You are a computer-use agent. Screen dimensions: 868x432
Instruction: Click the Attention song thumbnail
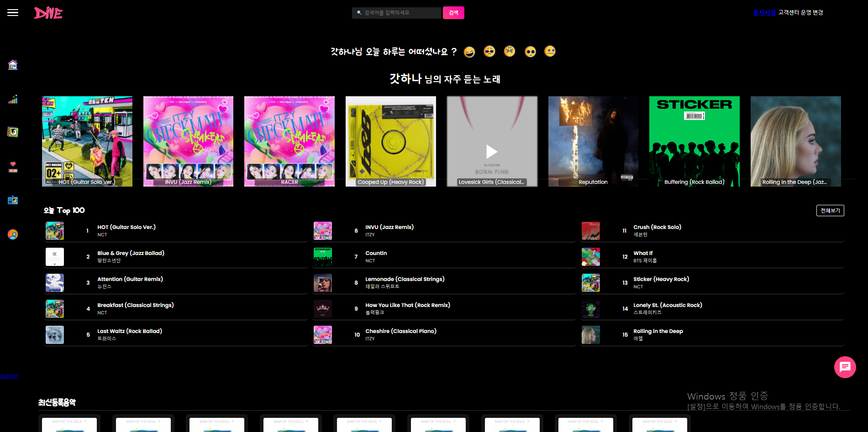pos(55,283)
